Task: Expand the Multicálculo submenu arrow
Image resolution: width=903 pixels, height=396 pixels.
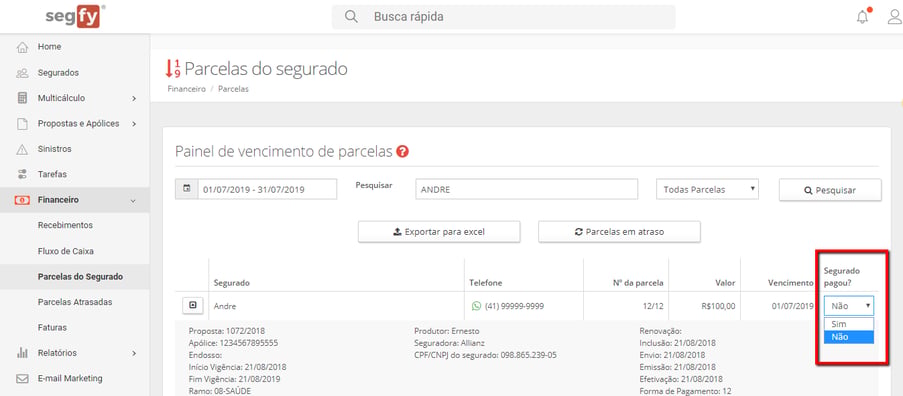Action: click(134, 98)
